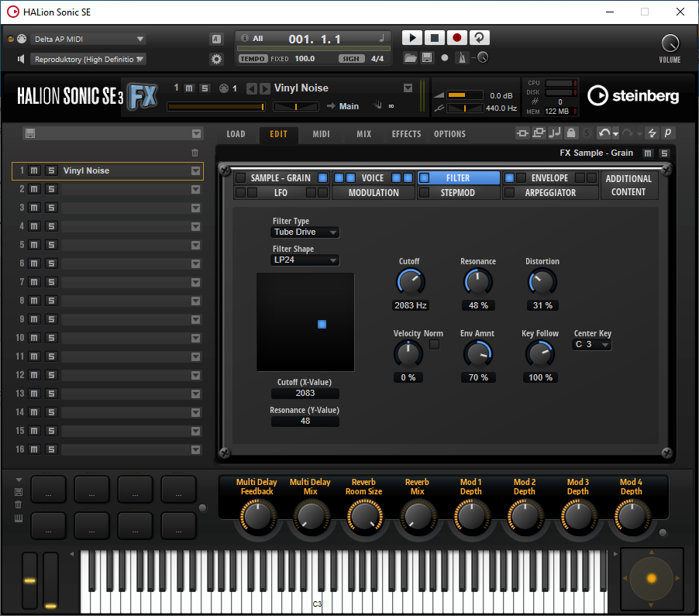Solo slot 5 in the slot list
Viewport: 699px width, 616px height.
tap(51, 245)
